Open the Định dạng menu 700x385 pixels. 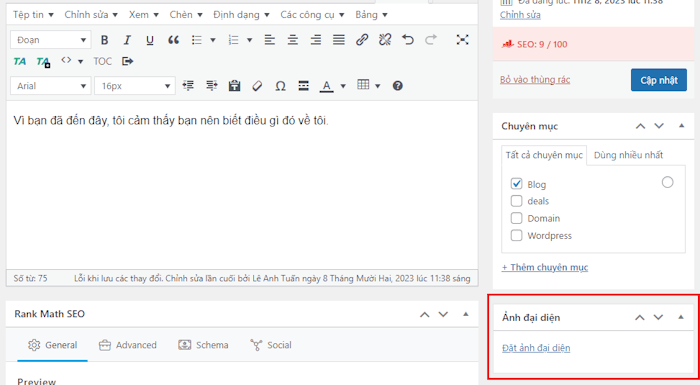point(241,15)
